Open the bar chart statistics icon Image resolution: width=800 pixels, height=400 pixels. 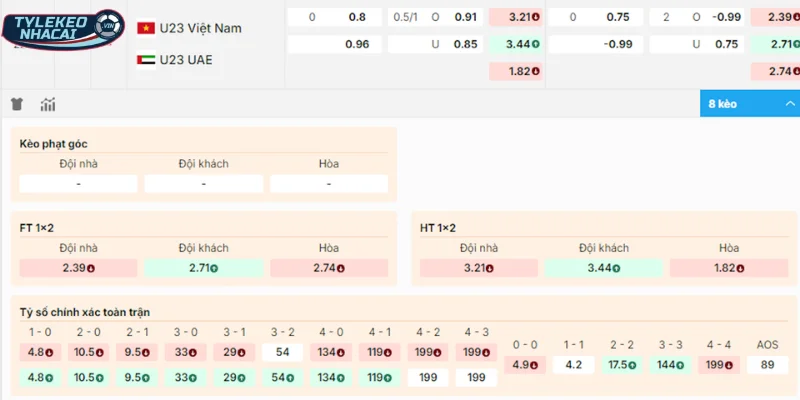47,104
